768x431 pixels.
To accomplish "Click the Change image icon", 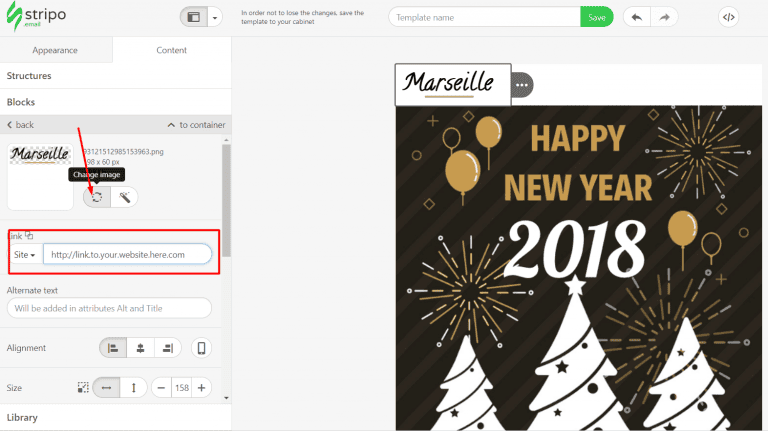I will coord(96,197).
